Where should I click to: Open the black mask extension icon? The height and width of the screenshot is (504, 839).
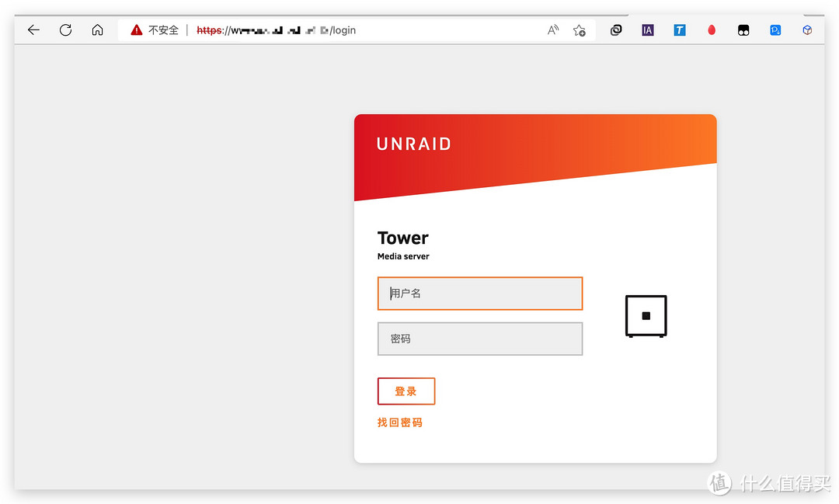tap(743, 30)
